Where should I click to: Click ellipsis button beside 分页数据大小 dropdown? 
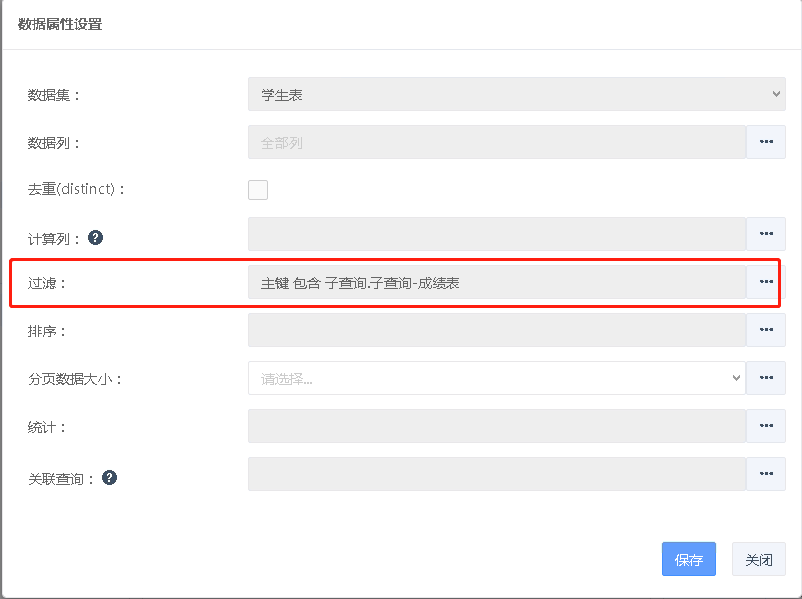point(766,378)
